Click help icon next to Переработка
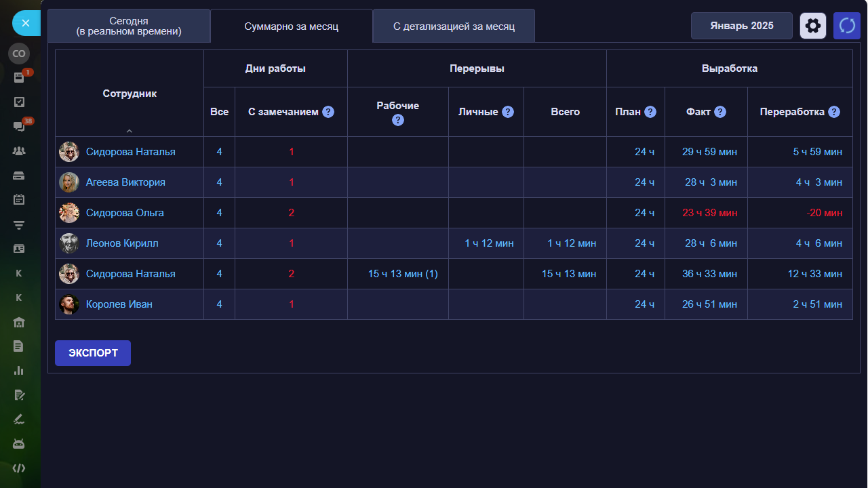Screen dimensions: 868x488 (x=834, y=112)
